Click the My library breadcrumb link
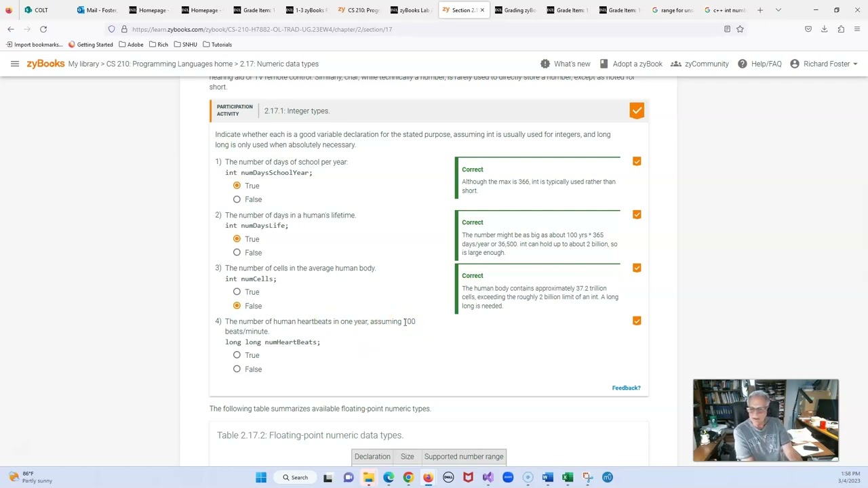This screenshot has height=488, width=868. [x=83, y=64]
